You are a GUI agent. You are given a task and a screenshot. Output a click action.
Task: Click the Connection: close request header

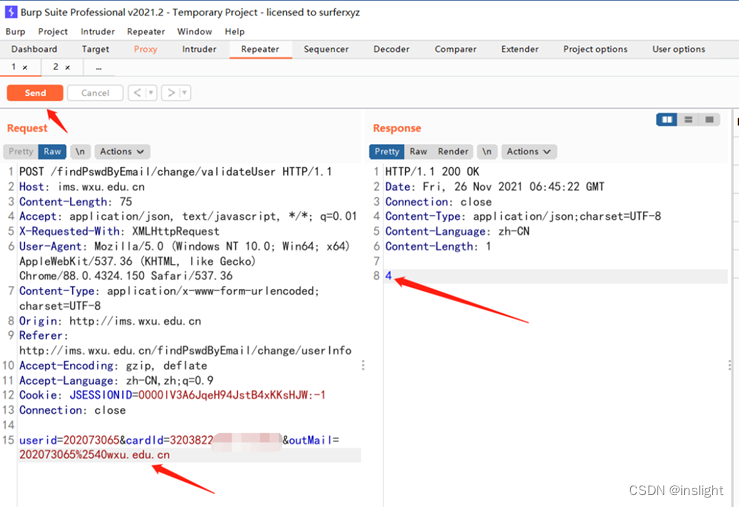pos(72,410)
